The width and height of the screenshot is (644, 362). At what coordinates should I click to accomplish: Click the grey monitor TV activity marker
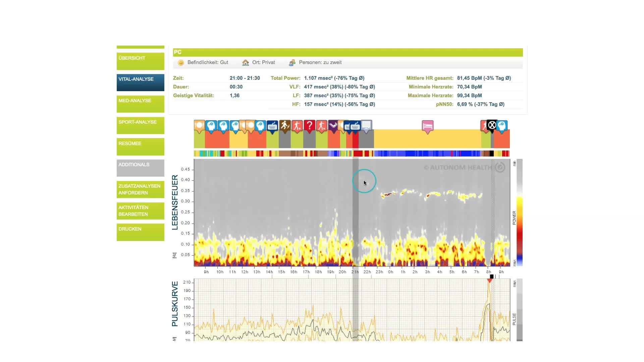[x=366, y=126]
